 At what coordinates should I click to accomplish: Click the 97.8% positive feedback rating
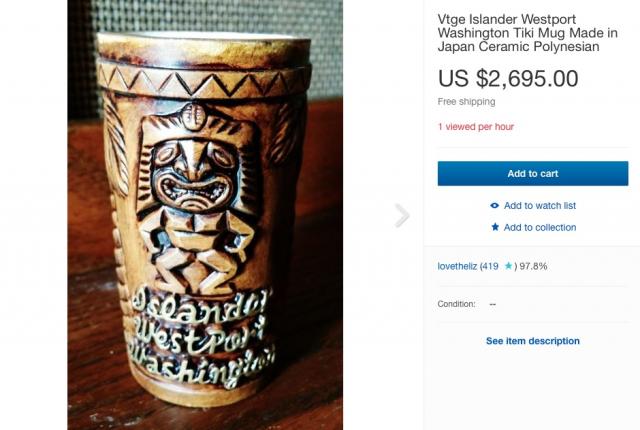[533, 267]
